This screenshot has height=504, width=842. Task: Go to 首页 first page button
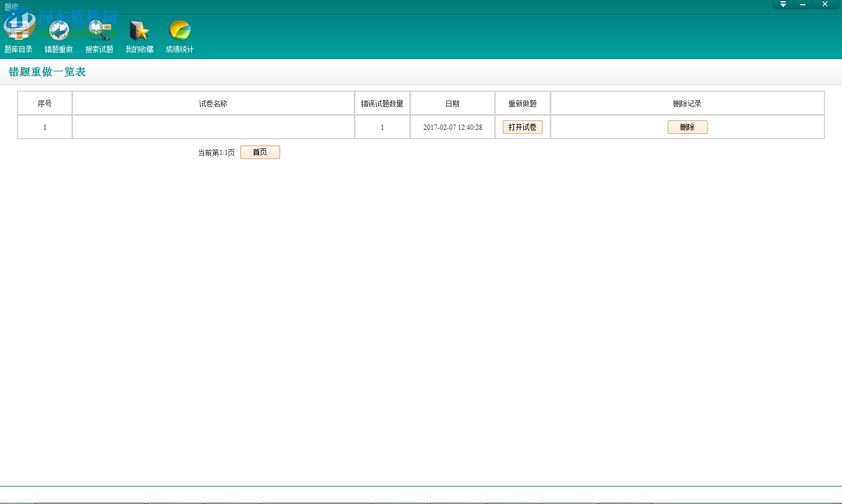260,153
